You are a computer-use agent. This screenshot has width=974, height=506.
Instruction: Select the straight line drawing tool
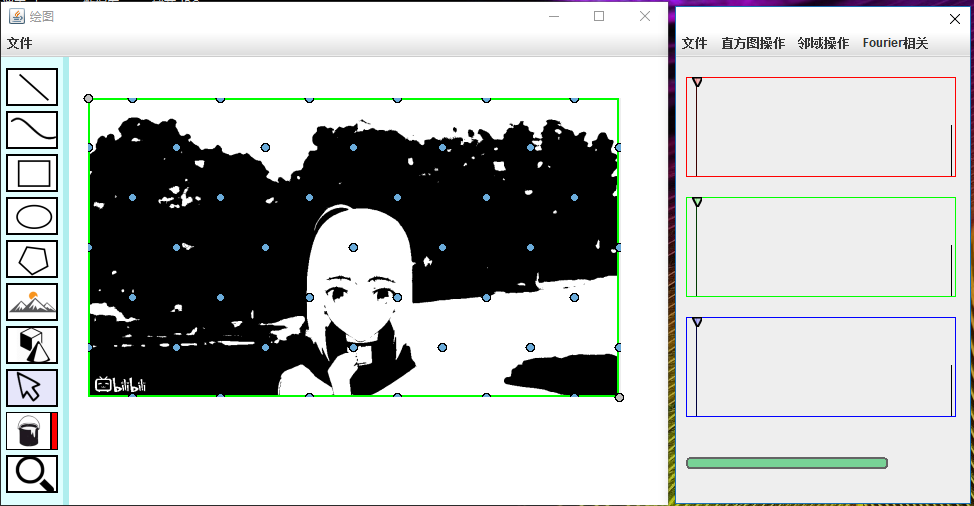click(x=32, y=87)
